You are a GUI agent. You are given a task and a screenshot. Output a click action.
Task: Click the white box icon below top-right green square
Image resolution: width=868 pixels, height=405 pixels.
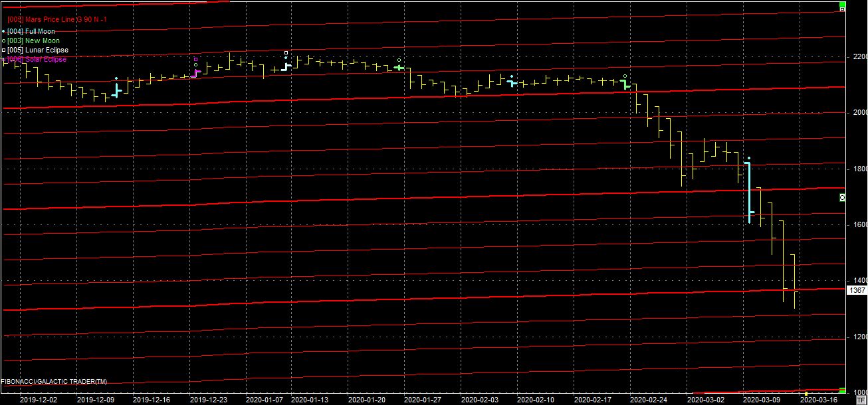(x=842, y=9)
